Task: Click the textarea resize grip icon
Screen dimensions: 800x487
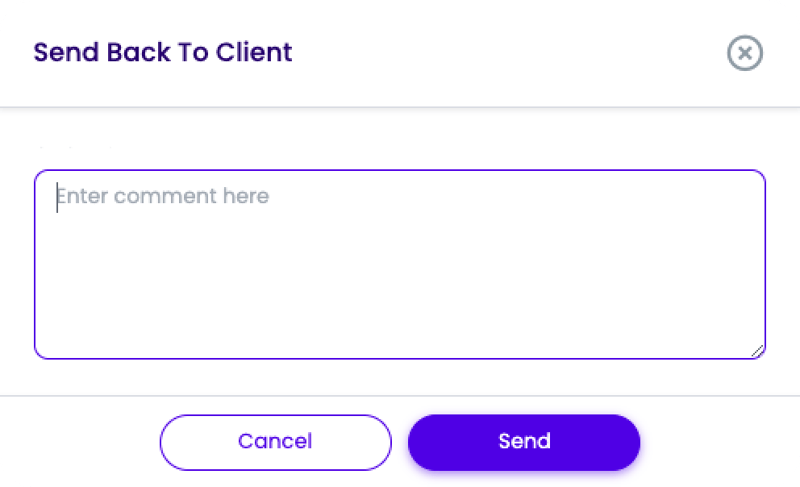Action: point(757,350)
